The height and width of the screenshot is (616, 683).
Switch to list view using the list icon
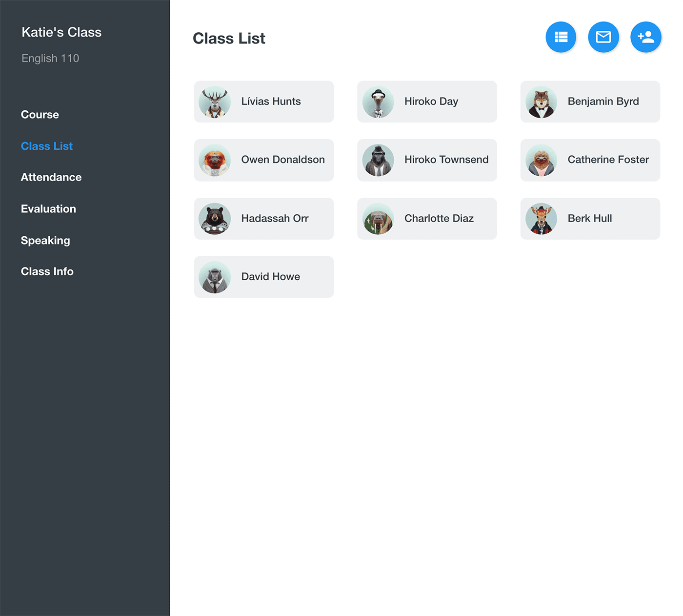tap(561, 37)
